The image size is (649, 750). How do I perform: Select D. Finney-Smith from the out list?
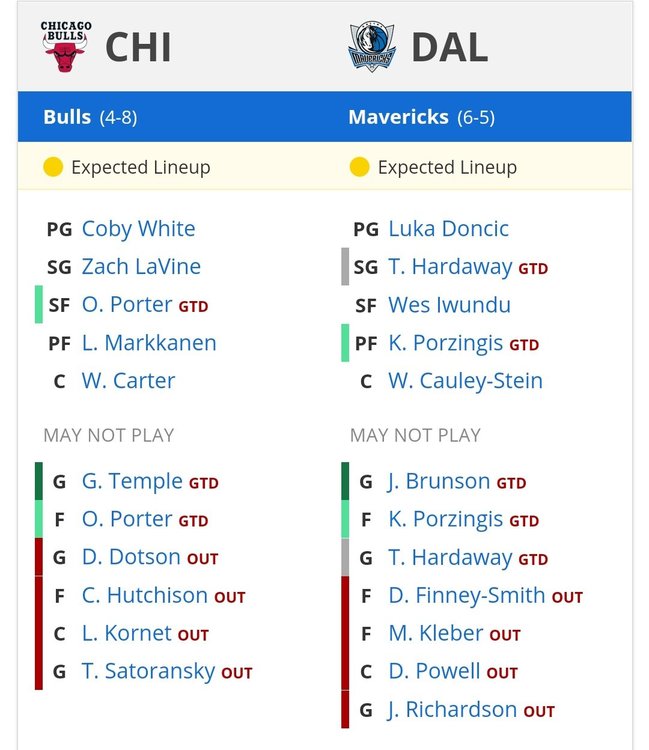pos(466,596)
